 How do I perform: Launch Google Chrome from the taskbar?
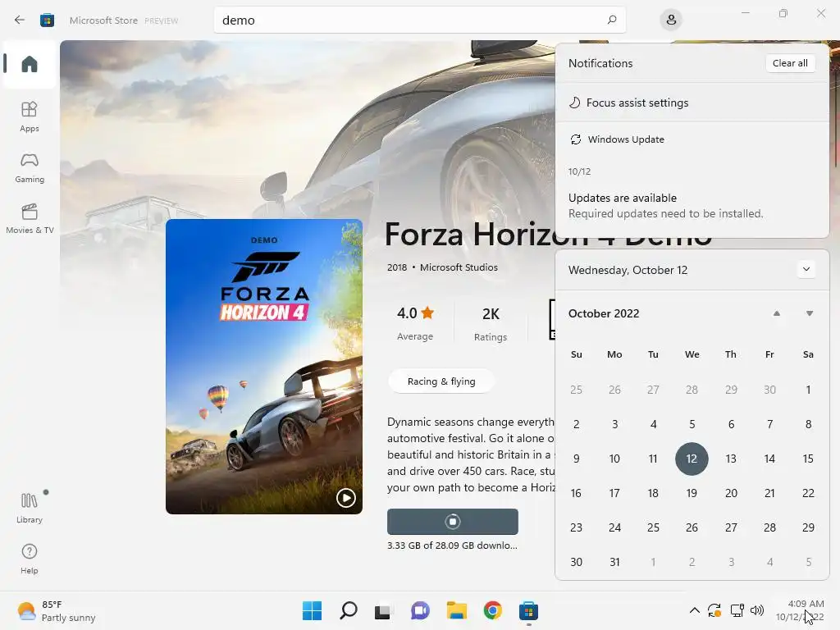tap(492, 610)
